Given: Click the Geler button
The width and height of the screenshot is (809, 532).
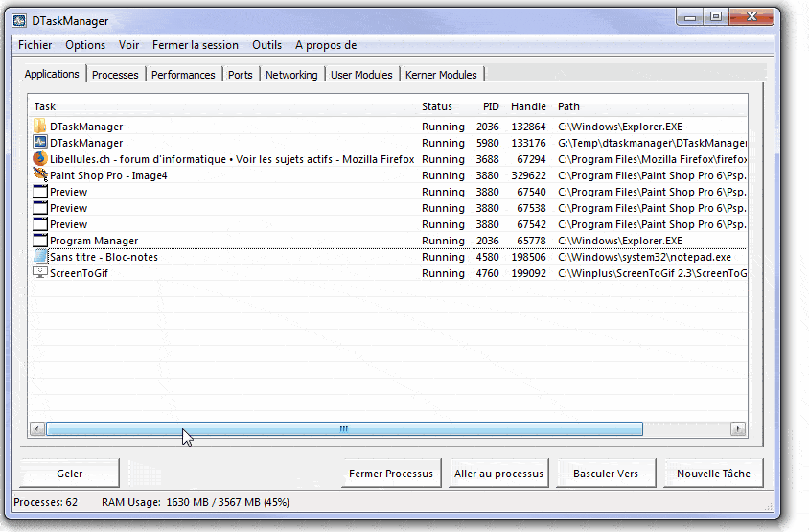Looking at the screenshot, I should [x=70, y=474].
